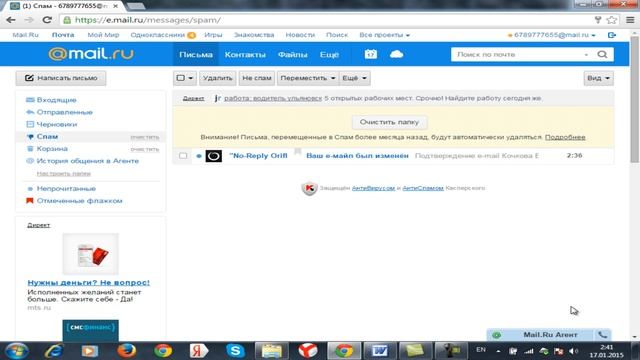
Task: Open Игры in top navigation
Action: pyautogui.click(x=213, y=35)
